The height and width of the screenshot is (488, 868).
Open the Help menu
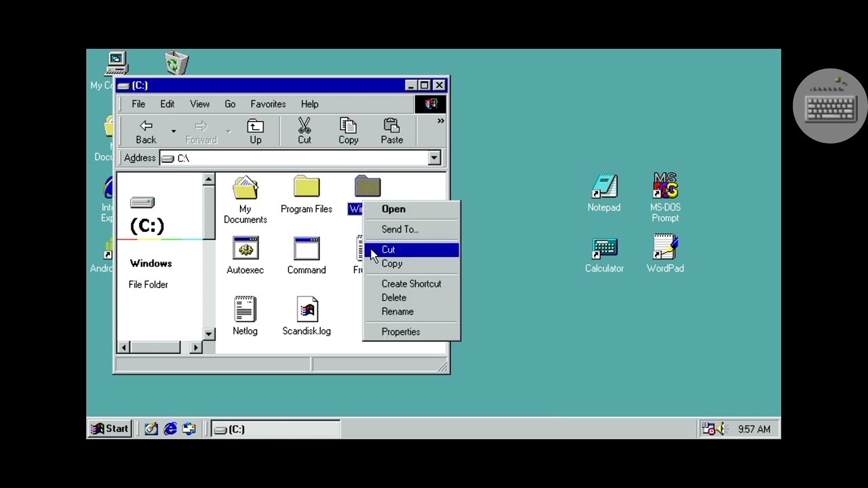[309, 104]
